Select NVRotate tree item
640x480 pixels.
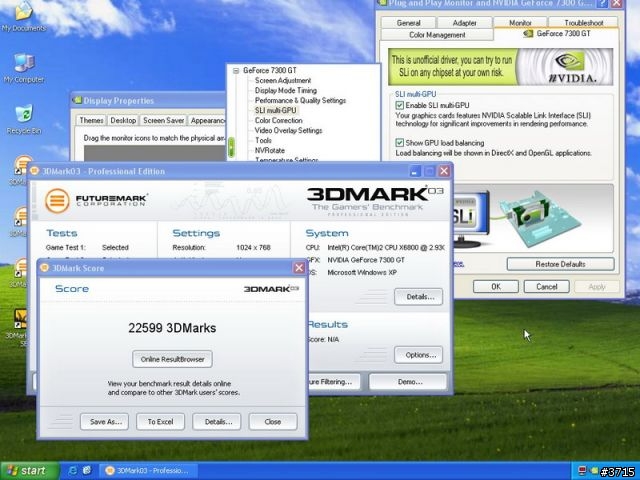(x=269, y=150)
